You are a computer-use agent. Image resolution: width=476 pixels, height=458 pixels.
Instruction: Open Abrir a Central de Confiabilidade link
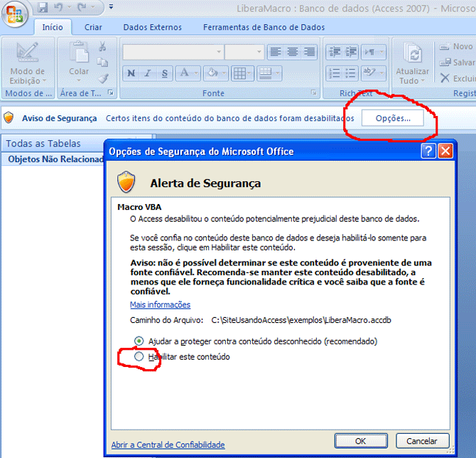tap(168, 444)
